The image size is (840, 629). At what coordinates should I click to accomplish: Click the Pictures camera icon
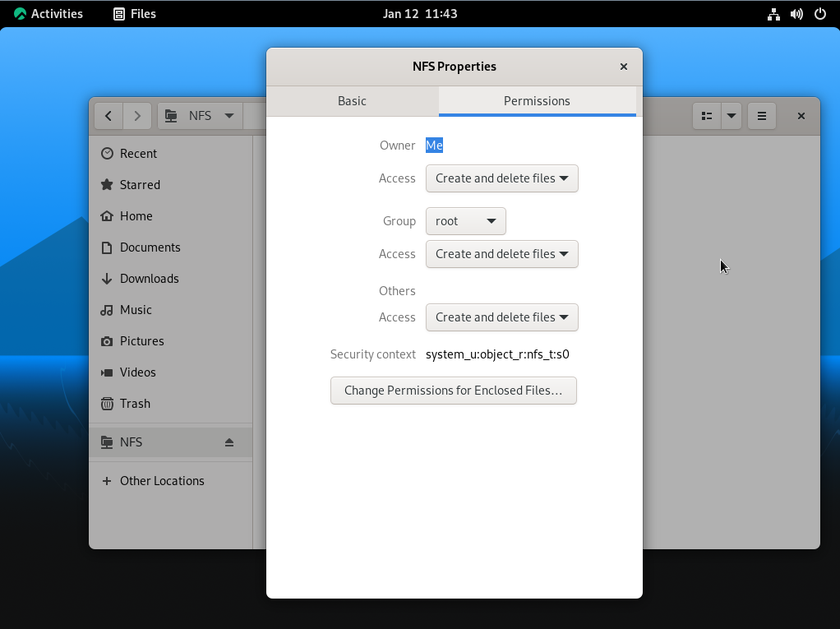click(107, 341)
